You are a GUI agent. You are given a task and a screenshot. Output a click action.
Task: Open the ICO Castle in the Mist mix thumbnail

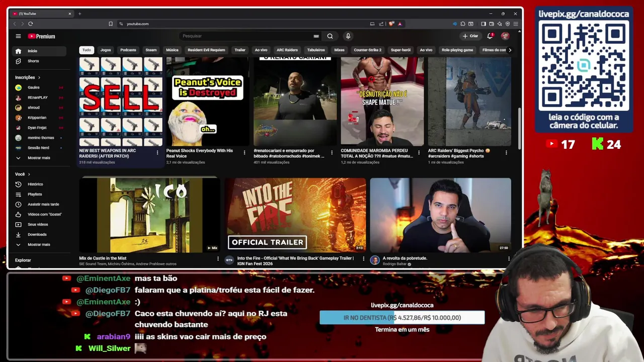(149, 215)
